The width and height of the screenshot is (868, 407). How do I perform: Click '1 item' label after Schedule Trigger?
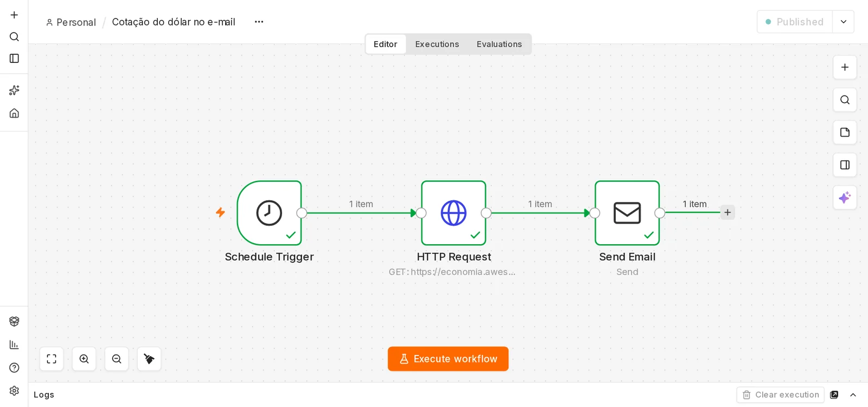click(361, 204)
